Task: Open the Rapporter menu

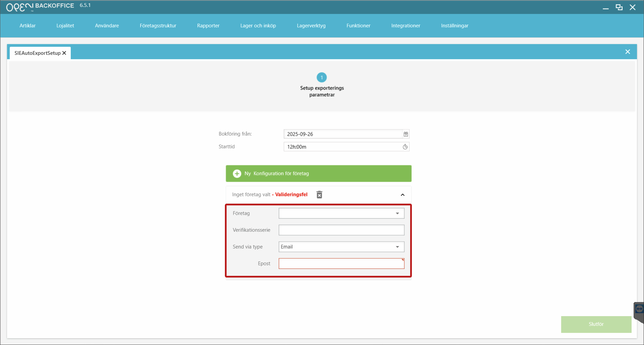Action: click(x=208, y=26)
